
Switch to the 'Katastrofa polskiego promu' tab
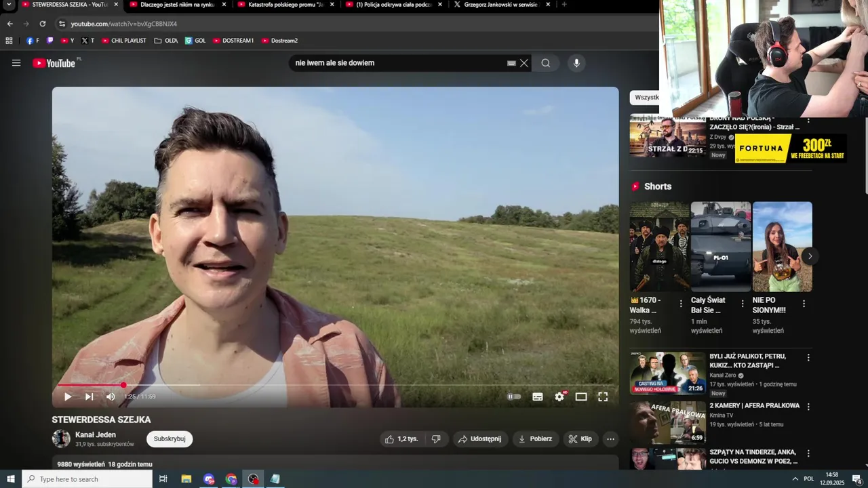pyautogui.click(x=285, y=5)
